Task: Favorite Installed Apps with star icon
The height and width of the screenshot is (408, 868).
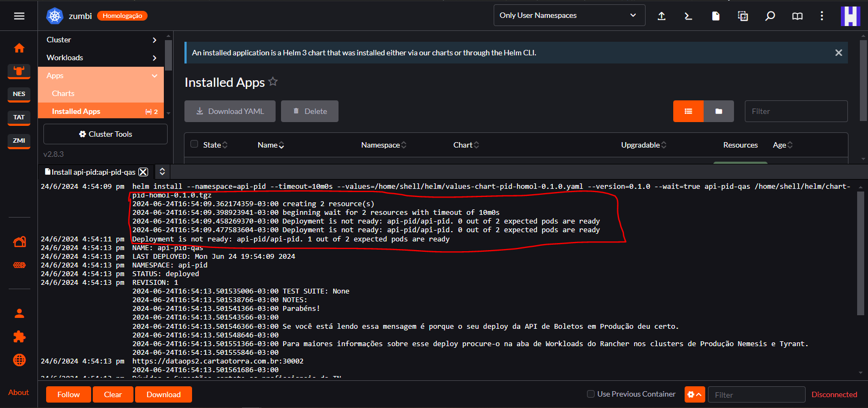Action: coord(273,82)
